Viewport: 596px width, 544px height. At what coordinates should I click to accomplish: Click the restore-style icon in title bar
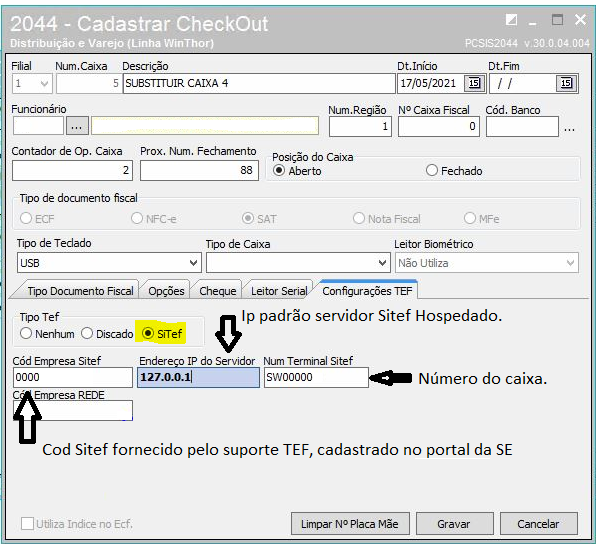[511, 19]
